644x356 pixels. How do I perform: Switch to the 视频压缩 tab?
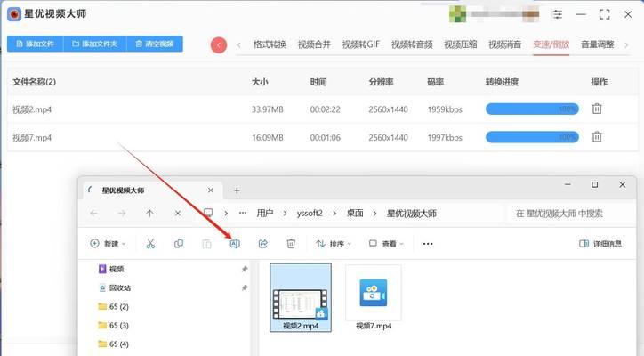point(461,44)
